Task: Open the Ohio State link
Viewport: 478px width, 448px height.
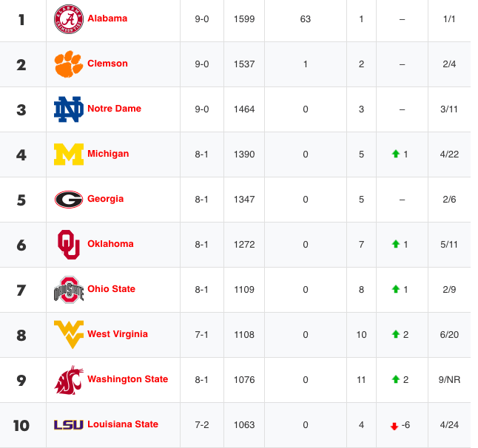Action: [111, 289]
